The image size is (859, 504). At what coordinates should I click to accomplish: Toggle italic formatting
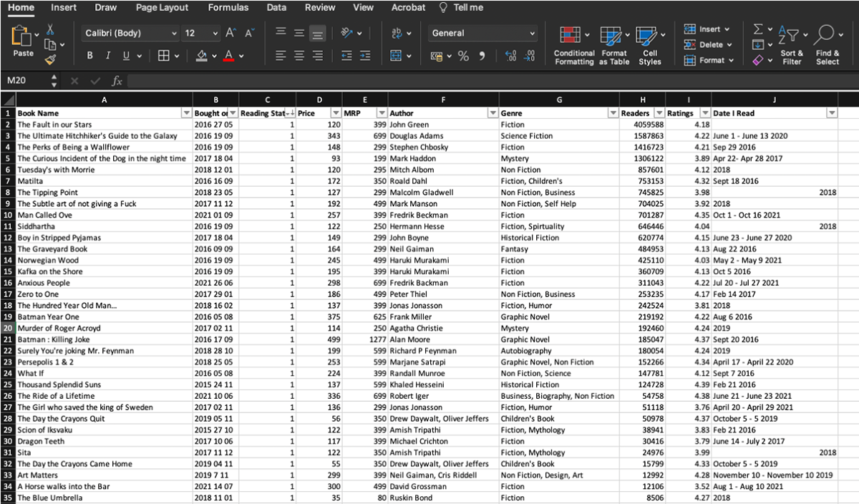click(x=108, y=56)
